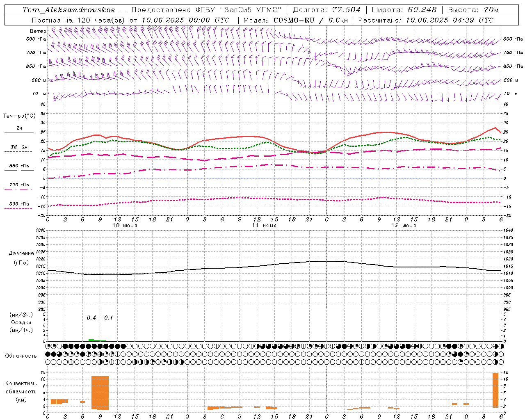Click the '11 июня' date label

(x=264, y=226)
